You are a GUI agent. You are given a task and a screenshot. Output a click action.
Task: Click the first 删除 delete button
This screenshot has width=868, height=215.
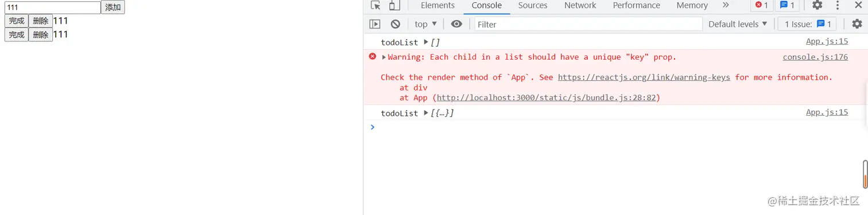tap(41, 21)
